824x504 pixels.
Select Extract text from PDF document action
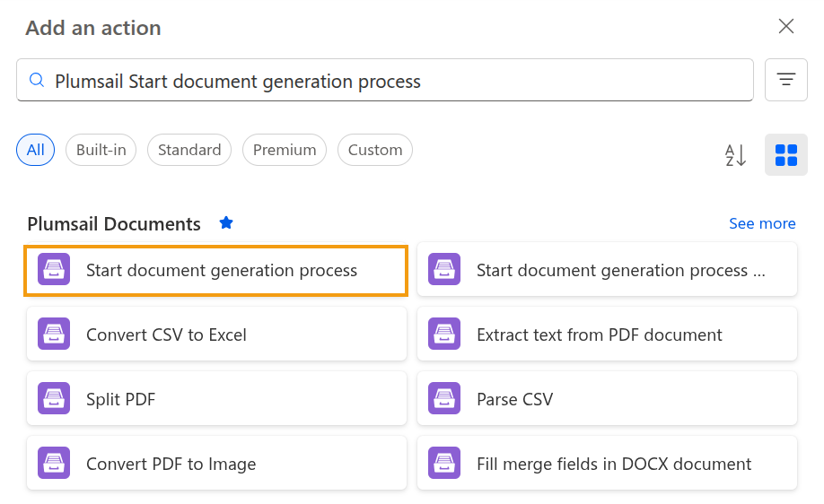click(607, 334)
